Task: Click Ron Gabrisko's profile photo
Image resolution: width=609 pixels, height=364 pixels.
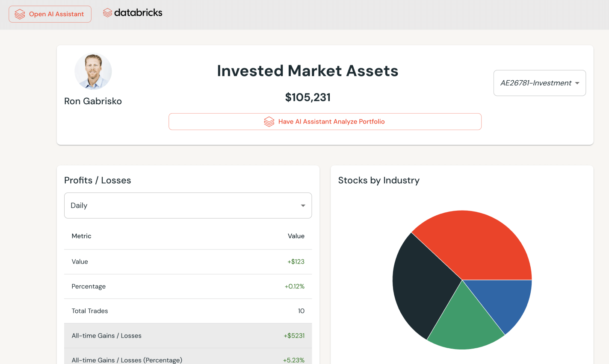Action: (93, 71)
